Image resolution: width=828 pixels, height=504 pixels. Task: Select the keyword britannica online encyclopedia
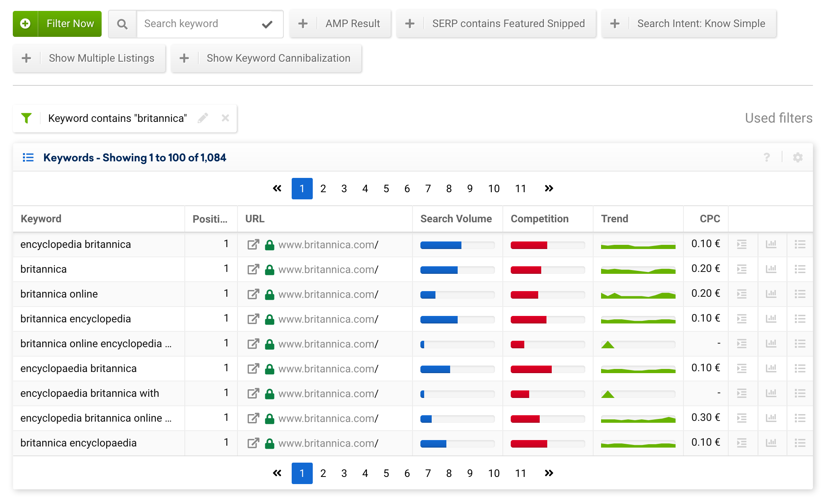96,344
